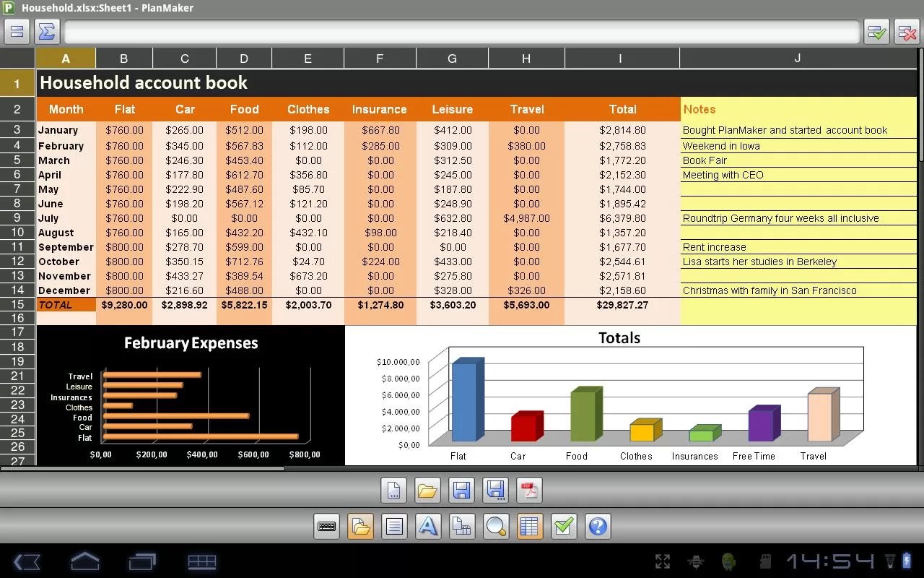Show the on-screen keyboard

click(x=326, y=526)
